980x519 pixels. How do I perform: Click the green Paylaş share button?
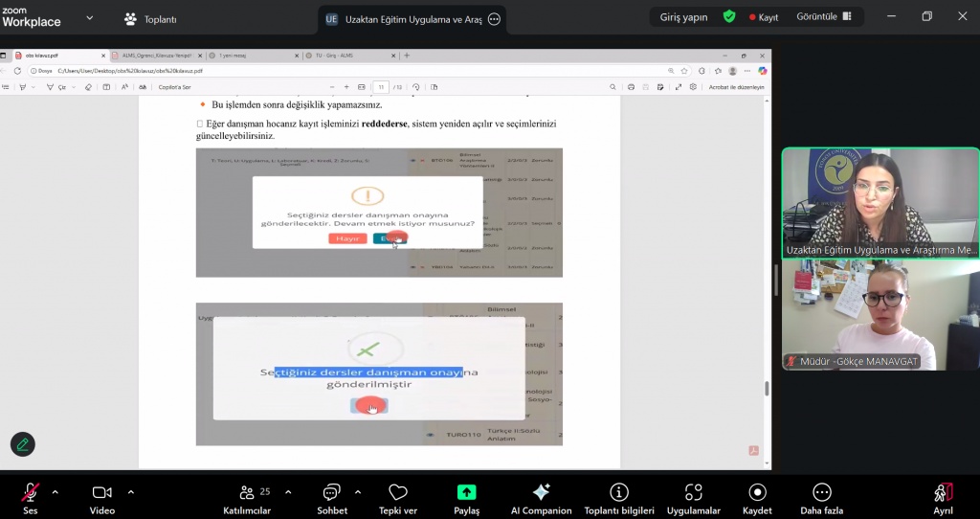(466, 498)
